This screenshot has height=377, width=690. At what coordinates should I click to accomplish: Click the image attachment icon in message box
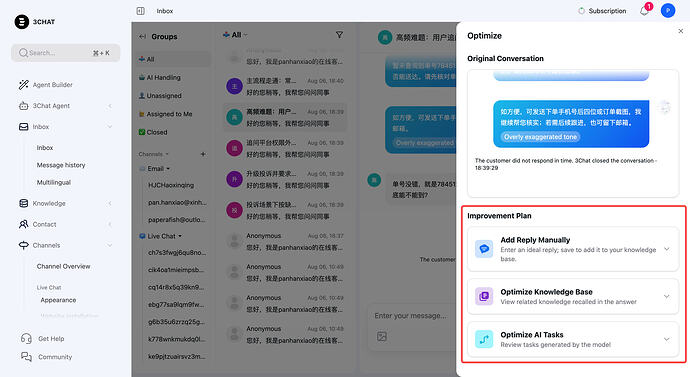click(382, 337)
